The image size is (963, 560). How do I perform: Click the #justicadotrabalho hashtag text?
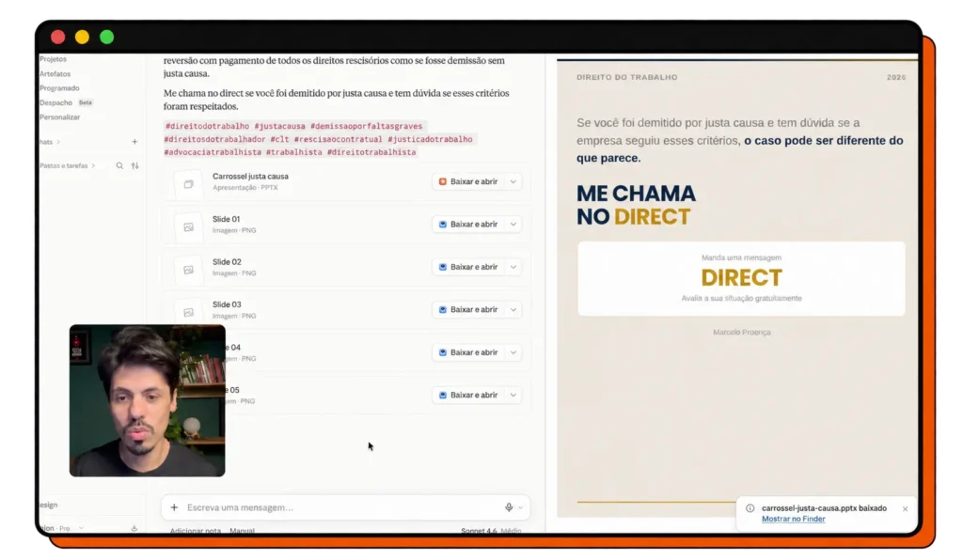(x=430, y=139)
